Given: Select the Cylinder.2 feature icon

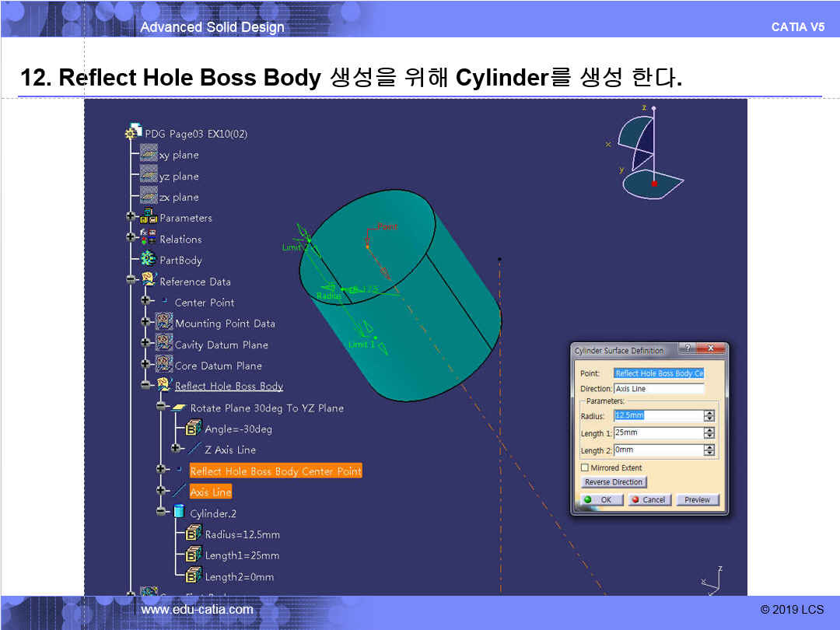Looking at the screenshot, I should point(179,513).
